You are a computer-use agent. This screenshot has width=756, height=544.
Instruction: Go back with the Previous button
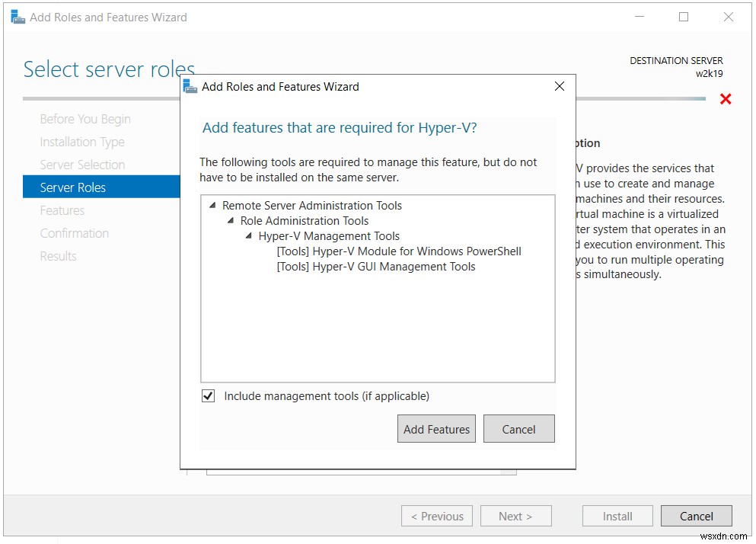436,516
